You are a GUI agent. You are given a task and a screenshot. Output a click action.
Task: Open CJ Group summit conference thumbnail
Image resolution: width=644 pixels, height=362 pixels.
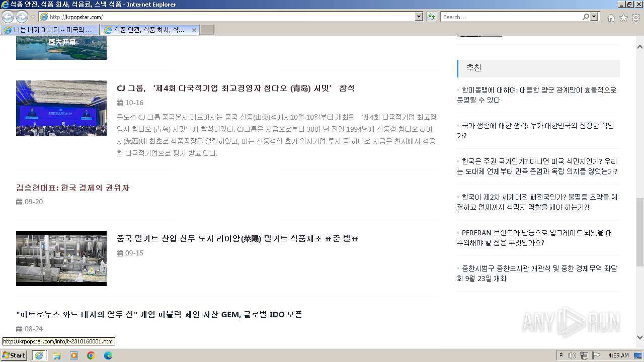pyautogui.click(x=61, y=108)
